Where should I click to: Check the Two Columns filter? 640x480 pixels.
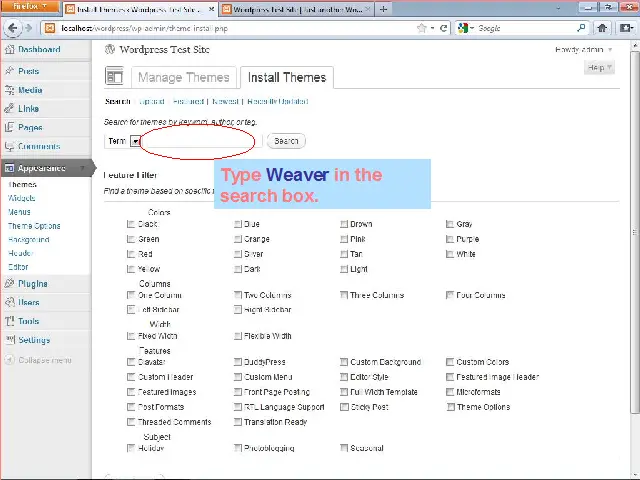tap(238, 295)
